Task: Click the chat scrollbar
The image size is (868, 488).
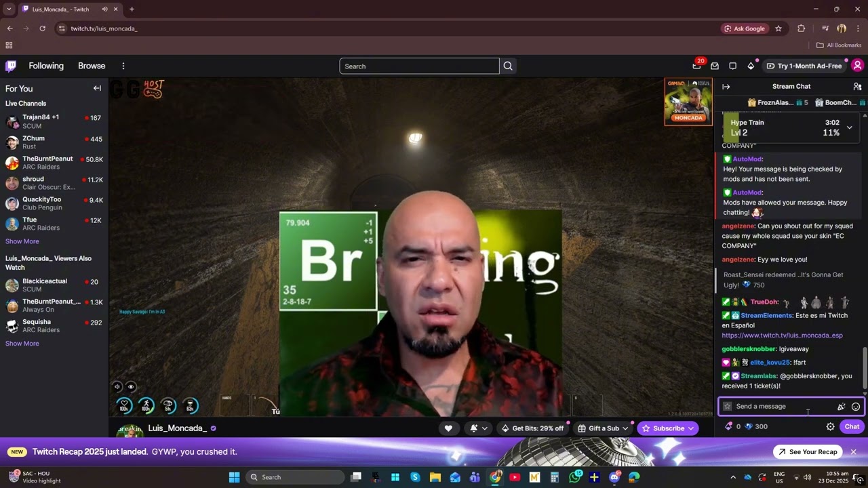Action: [x=865, y=368]
